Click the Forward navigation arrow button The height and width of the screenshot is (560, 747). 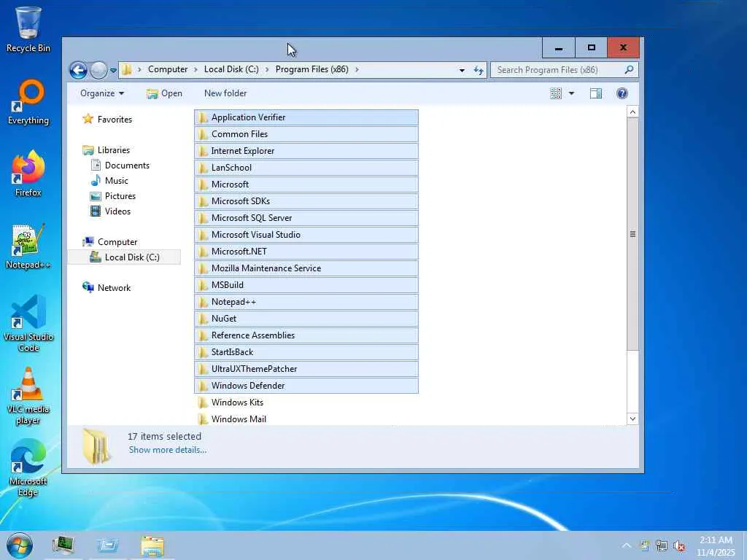tap(98, 71)
